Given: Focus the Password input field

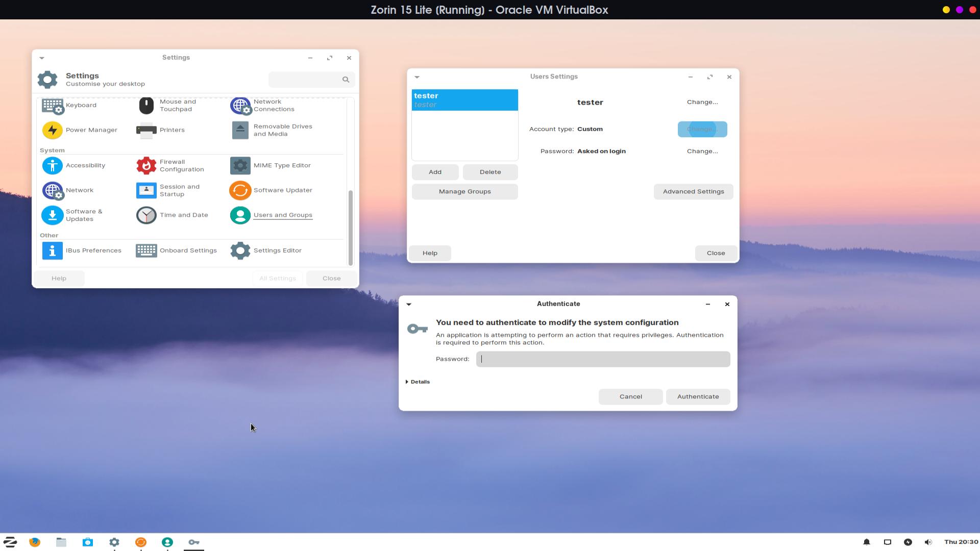Looking at the screenshot, I should (603, 359).
